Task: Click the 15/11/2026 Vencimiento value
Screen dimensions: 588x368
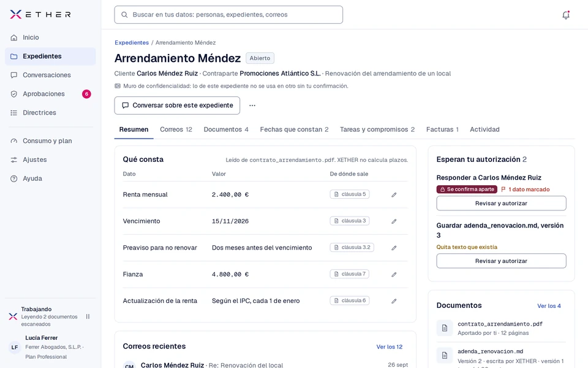Action: pos(230,221)
